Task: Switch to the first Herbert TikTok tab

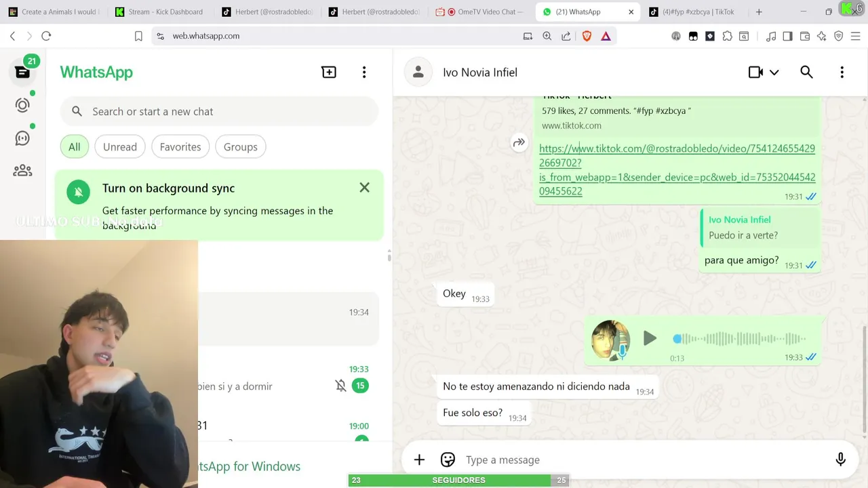Action: [266, 12]
